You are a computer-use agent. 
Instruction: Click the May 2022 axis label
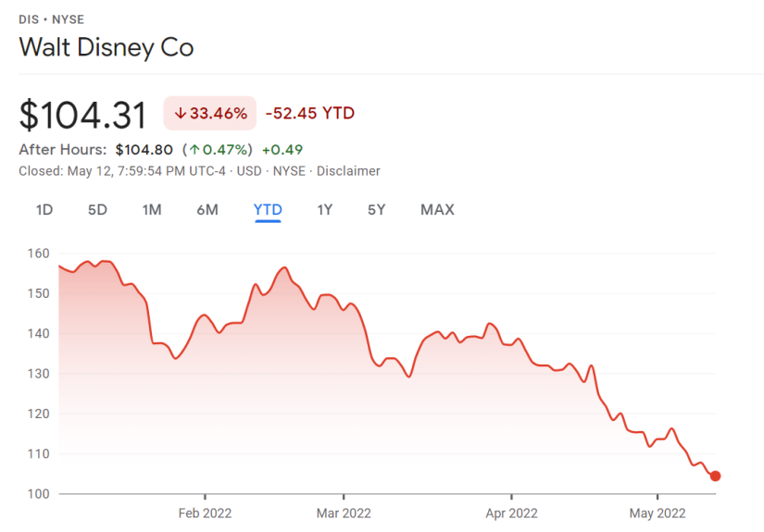click(656, 513)
